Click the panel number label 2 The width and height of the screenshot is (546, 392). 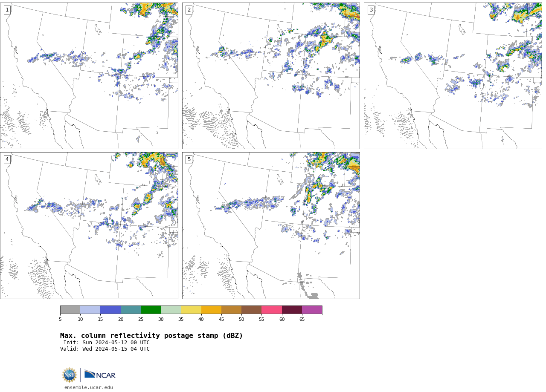[x=189, y=10]
